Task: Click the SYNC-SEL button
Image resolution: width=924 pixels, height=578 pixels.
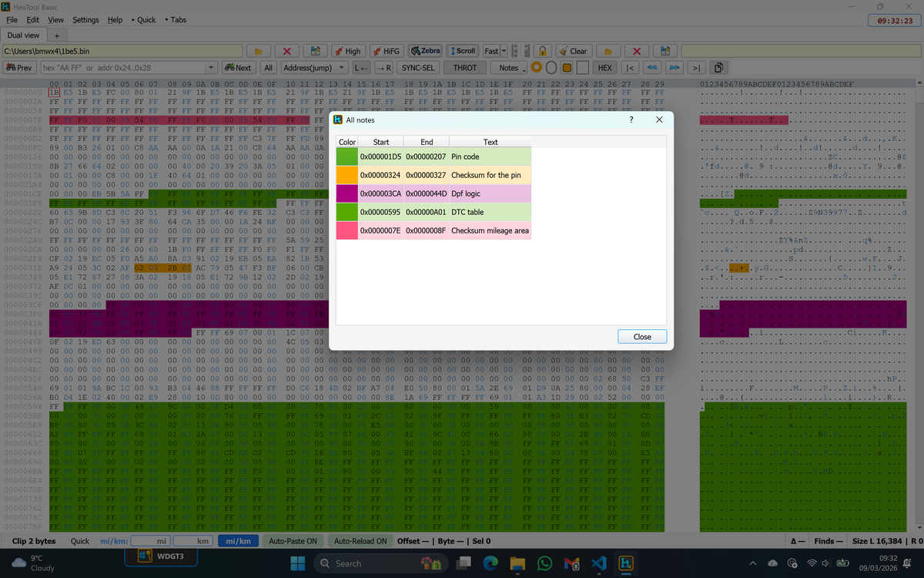Action: (418, 68)
